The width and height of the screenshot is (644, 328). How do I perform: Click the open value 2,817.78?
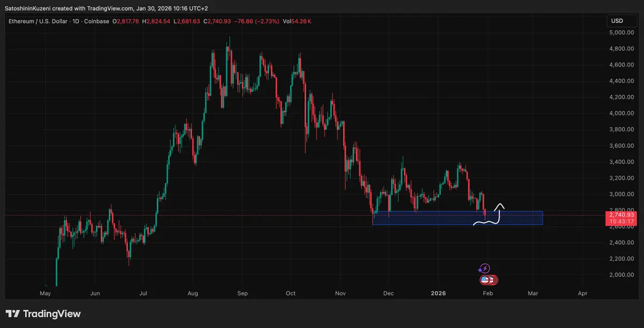[128, 21]
